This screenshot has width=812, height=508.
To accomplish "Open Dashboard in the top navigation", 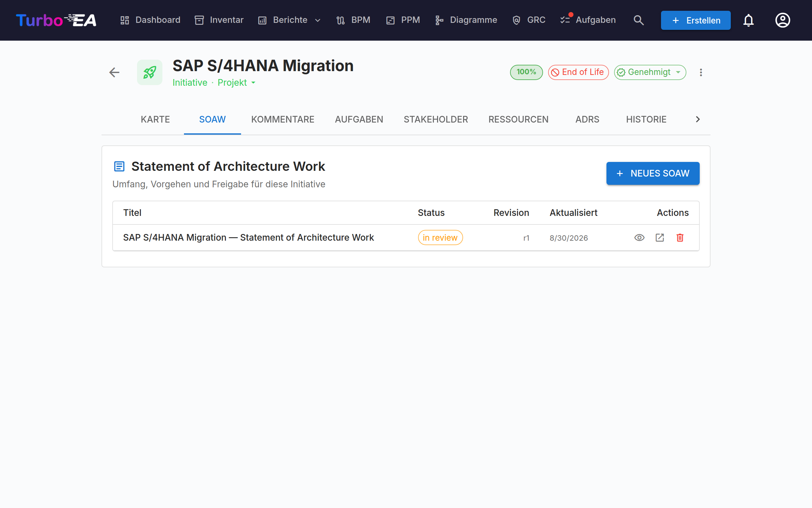I will click(150, 20).
